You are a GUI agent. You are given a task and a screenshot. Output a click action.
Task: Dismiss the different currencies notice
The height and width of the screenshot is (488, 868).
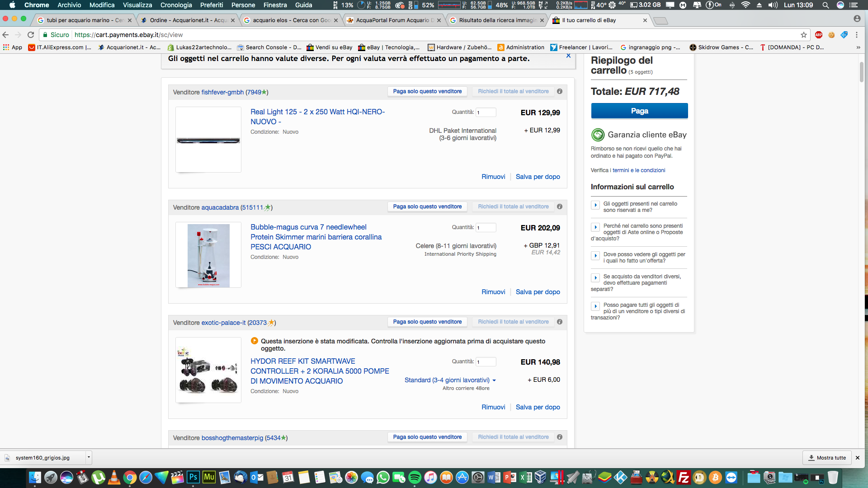pyautogui.click(x=568, y=56)
